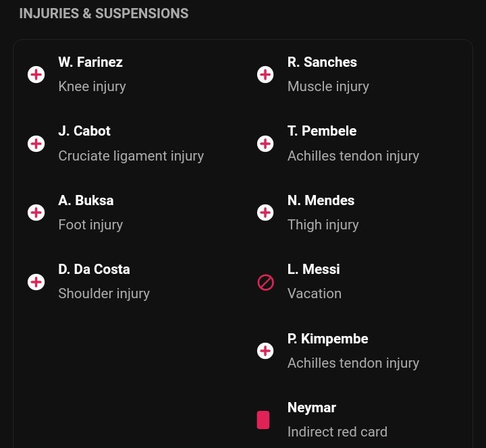Open J. Cabot player profile
This screenshot has width=486, height=448.
pyautogui.click(x=84, y=131)
